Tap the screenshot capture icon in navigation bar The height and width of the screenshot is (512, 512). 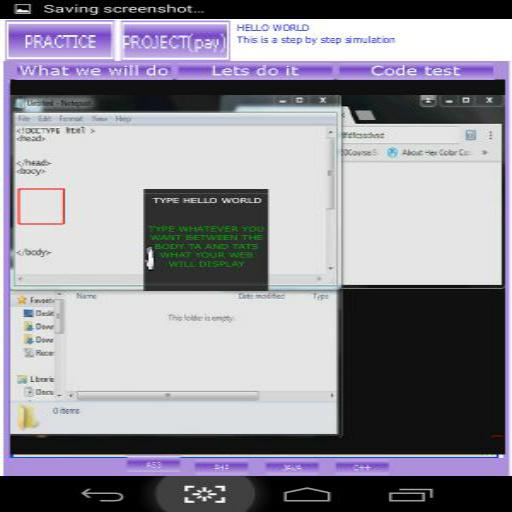pyautogui.click(x=205, y=494)
